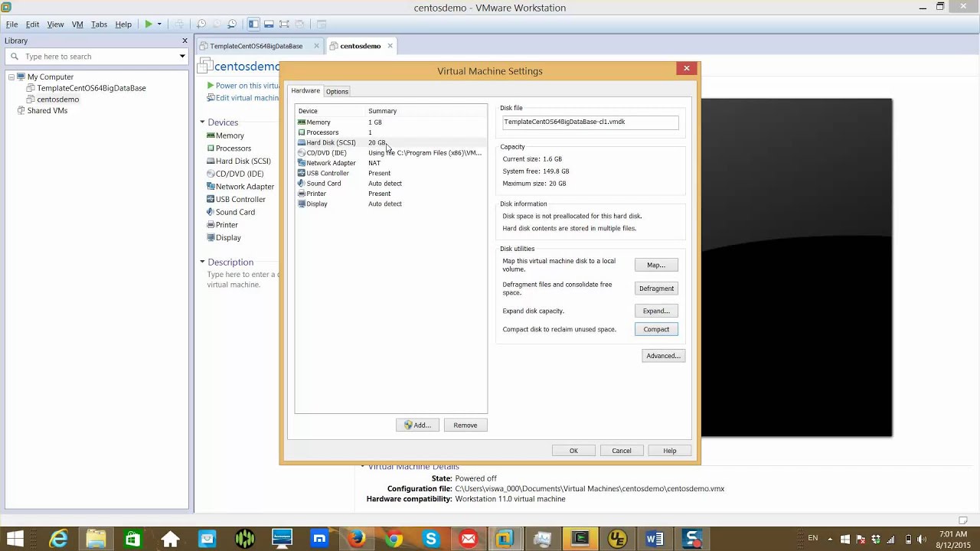Close the TemplateCentOS64BigDataBase tab
The image size is (980, 551).
pos(316,46)
